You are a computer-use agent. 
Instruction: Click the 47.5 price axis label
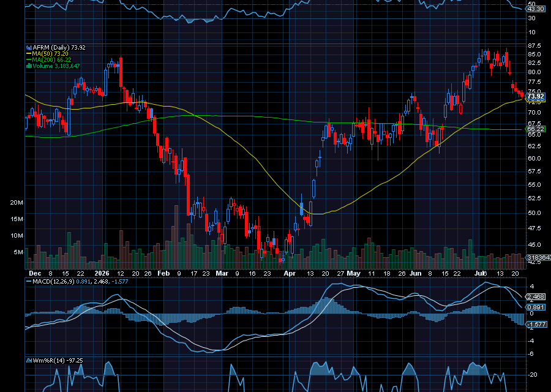[534, 228]
